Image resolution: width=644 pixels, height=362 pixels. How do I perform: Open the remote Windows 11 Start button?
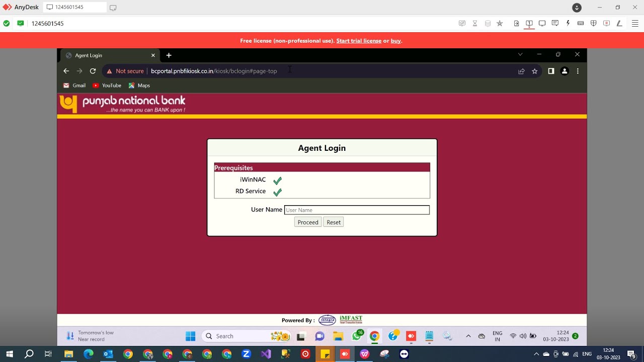tap(190, 336)
